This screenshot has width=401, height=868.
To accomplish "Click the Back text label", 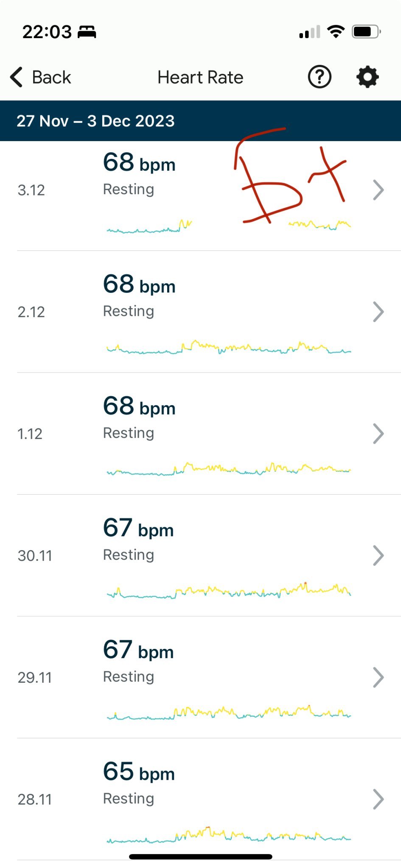I will pos(51,78).
